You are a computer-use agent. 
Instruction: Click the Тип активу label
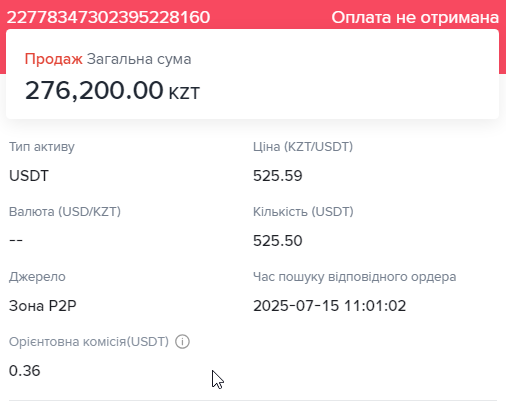(42, 147)
